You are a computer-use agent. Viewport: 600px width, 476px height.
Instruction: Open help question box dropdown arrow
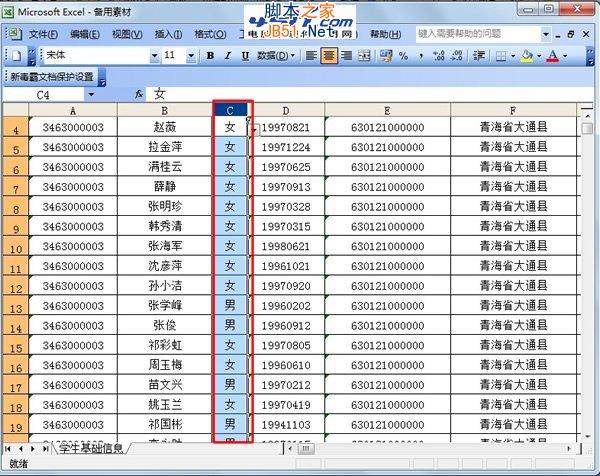pyautogui.click(x=546, y=34)
